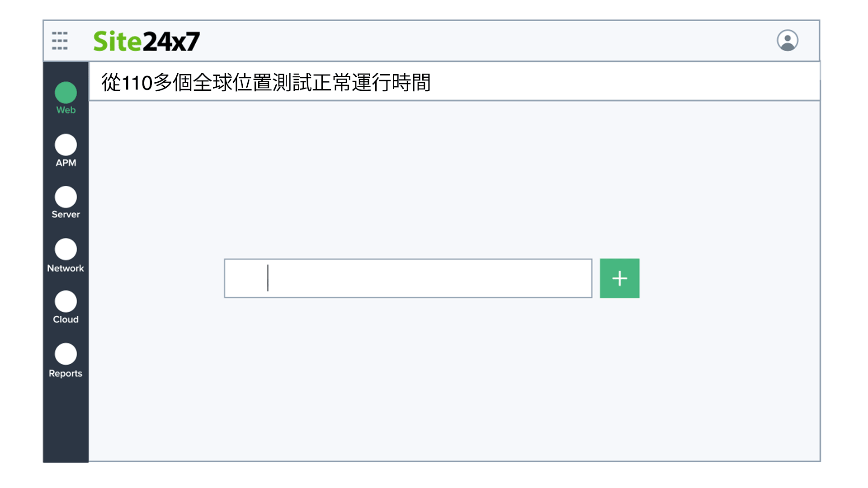Select the Network circle icon

(x=66, y=249)
